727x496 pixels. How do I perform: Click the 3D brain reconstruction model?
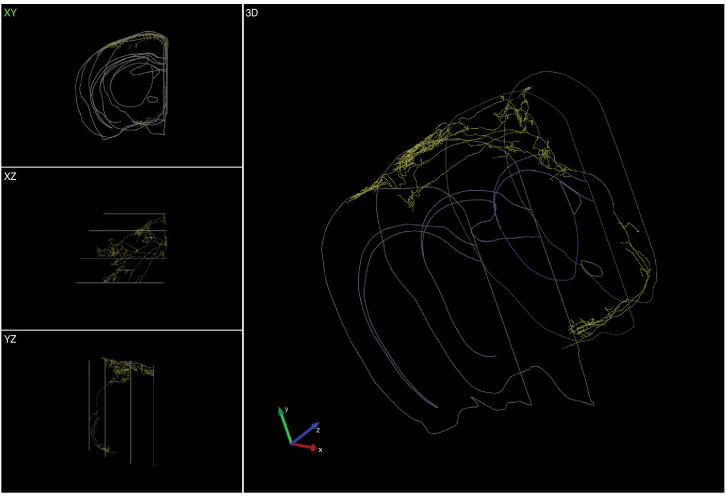coord(489,253)
